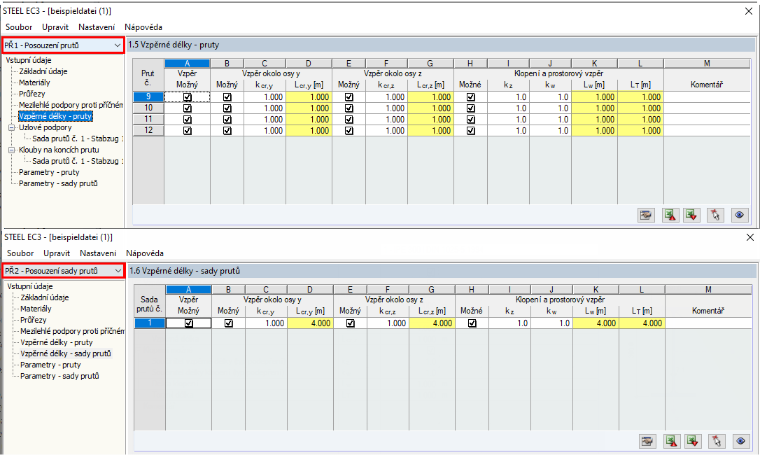The image size is (760, 456).
Task: Click the hand settings icon in the upper window
Action: [646, 215]
